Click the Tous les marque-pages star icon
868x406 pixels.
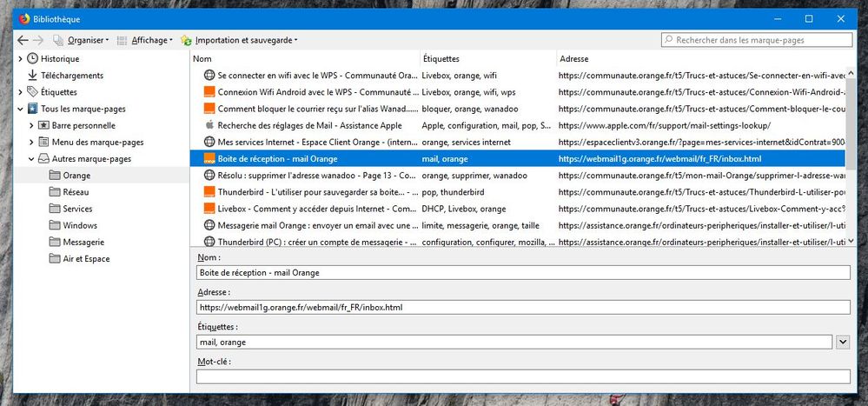33,109
